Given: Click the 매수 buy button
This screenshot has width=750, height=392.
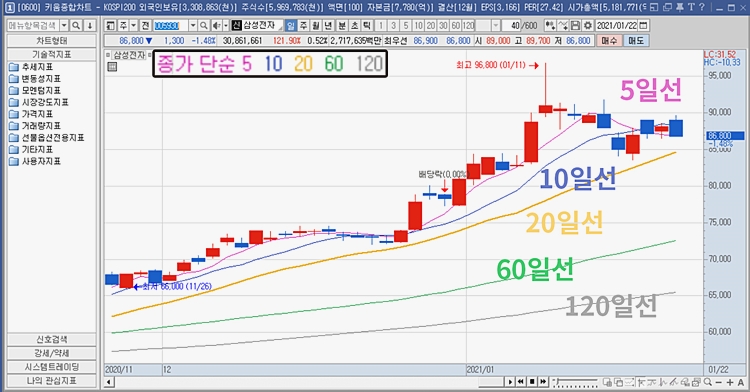Looking at the screenshot, I should click(x=609, y=41).
